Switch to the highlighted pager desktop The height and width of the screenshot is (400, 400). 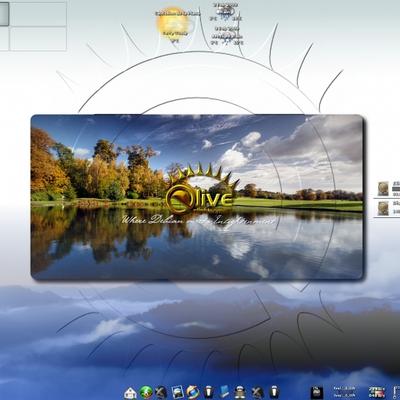4,14
